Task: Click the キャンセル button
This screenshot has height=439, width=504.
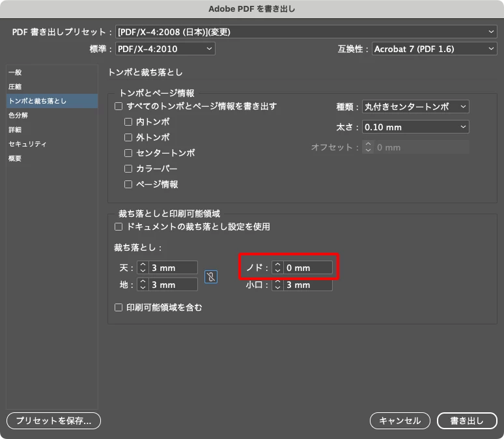Action: (x=400, y=420)
